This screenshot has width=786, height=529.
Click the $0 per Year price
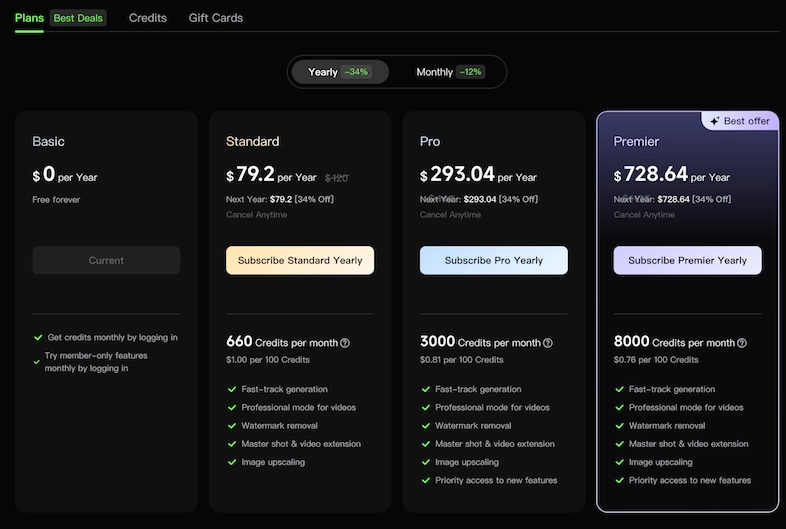65,174
